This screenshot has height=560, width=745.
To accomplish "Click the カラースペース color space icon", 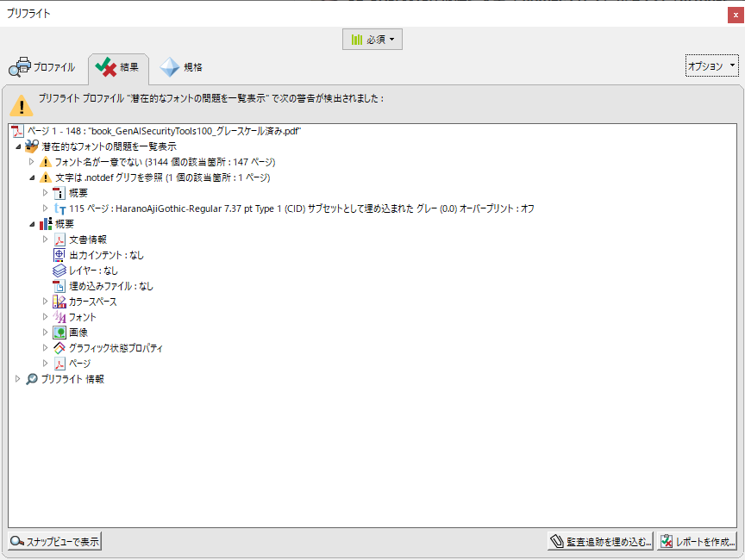I will [x=59, y=302].
